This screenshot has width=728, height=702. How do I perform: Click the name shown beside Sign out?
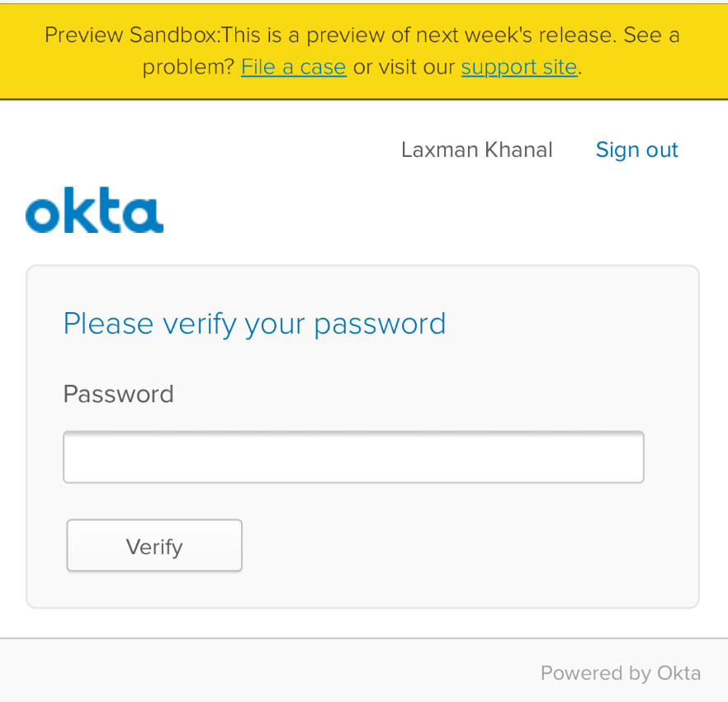(x=477, y=149)
